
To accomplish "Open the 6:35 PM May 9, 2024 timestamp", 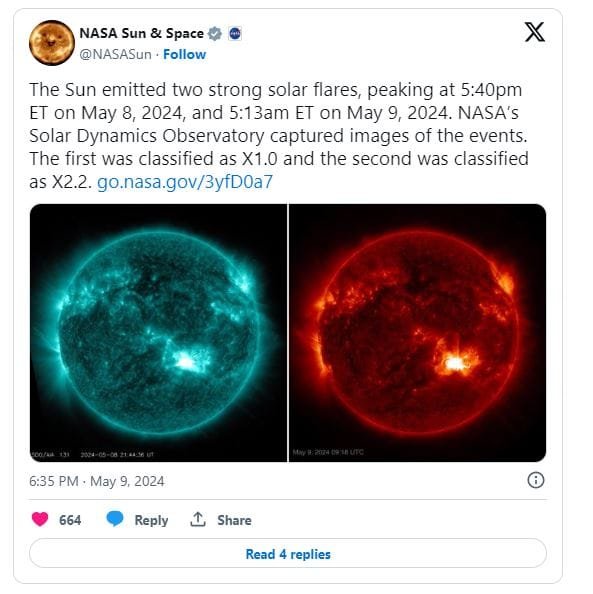I will (97, 481).
